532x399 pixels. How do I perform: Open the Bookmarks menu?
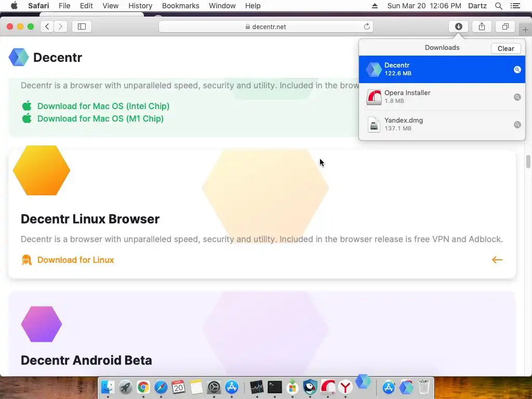[x=180, y=6]
